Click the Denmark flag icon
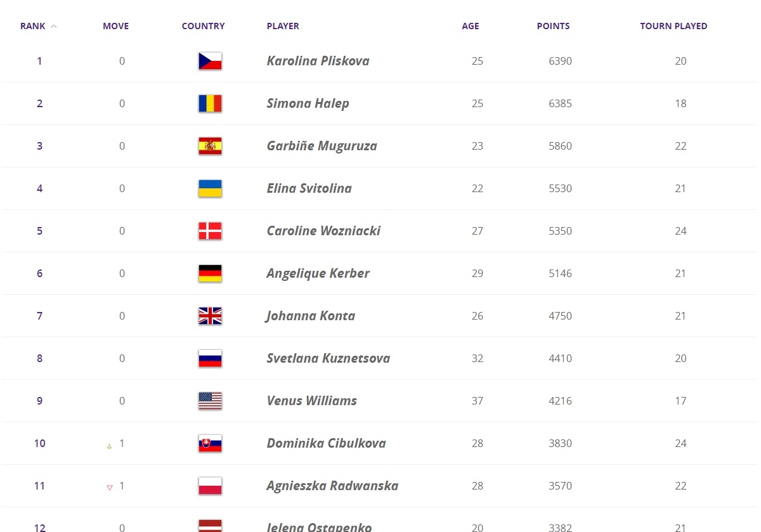This screenshot has width=761, height=532. (x=210, y=231)
